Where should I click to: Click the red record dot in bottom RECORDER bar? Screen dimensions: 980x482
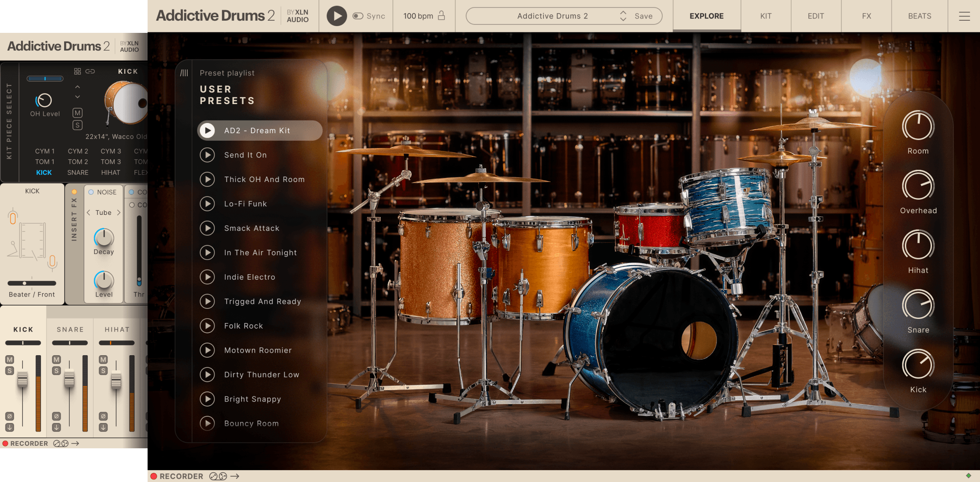coord(154,476)
